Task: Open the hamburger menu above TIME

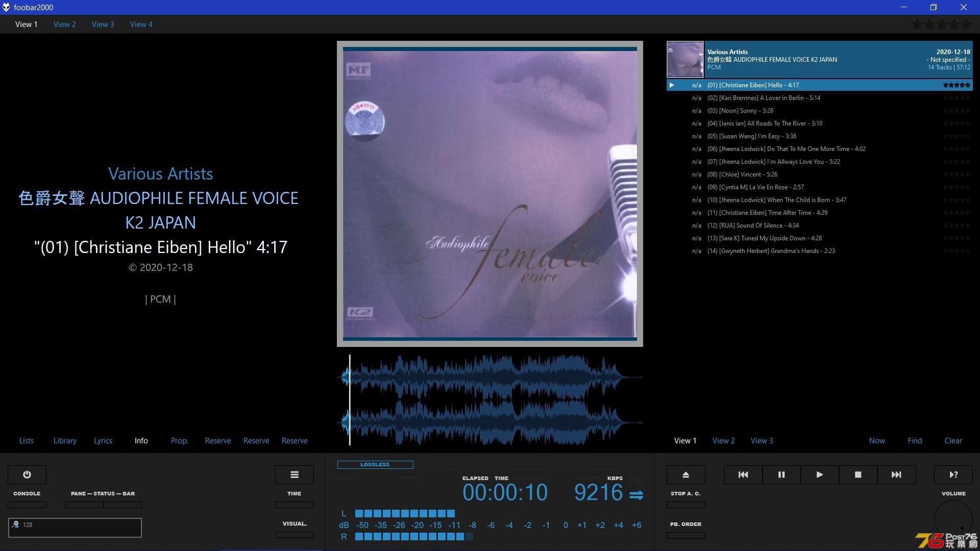Action: pyautogui.click(x=295, y=474)
